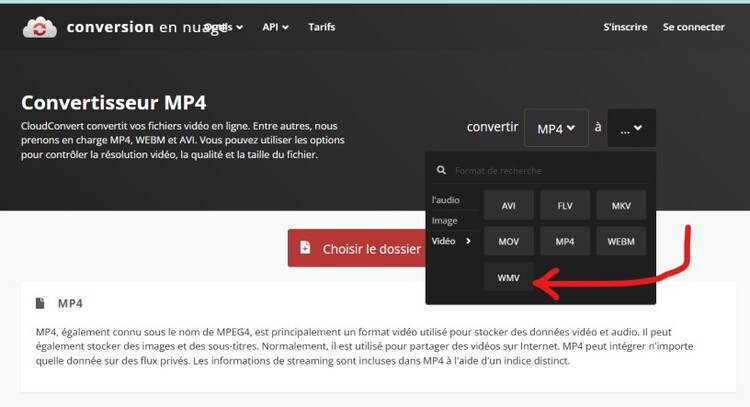Viewport: 750px width, 407px height.
Task: Choose MKV as output format
Action: 621,205
